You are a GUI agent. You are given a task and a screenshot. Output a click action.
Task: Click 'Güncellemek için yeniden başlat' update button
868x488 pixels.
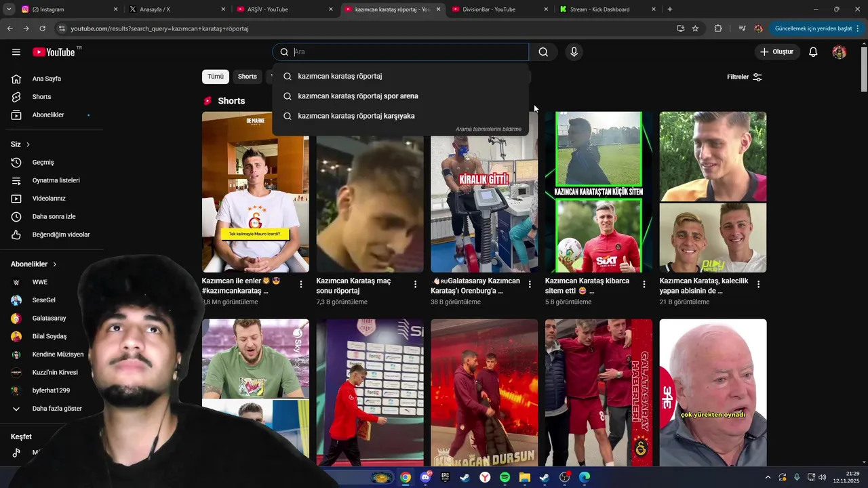[x=817, y=28]
